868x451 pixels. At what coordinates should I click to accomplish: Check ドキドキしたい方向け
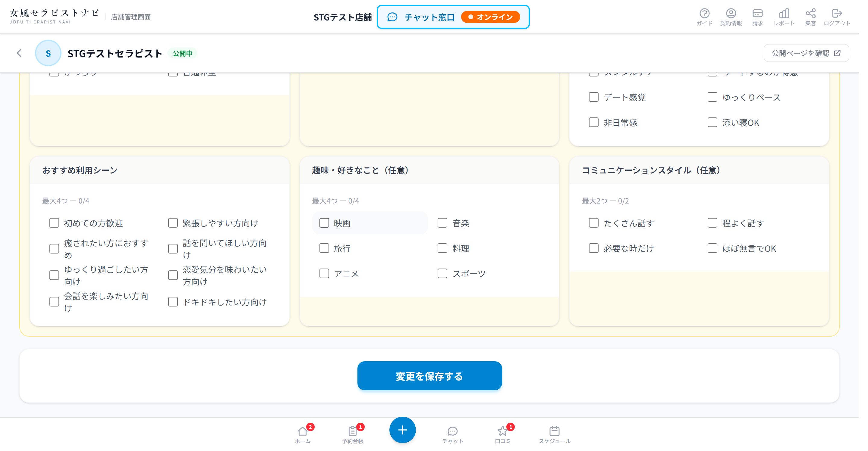(x=175, y=305)
